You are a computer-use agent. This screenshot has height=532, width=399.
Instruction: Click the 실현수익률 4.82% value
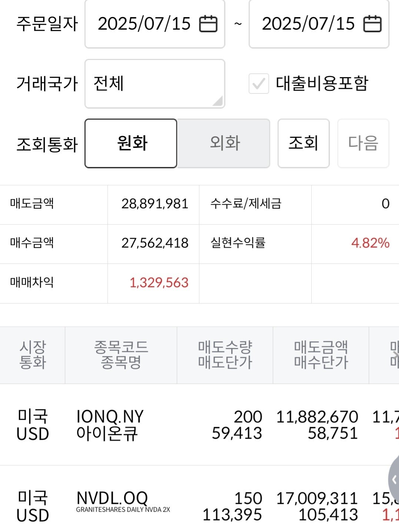[370, 243]
